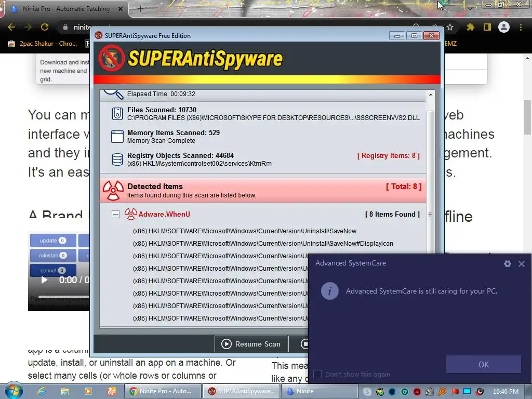The height and width of the screenshot is (399, 532).
Task: Click the update button in Ninite video
Action: point(53,241)
